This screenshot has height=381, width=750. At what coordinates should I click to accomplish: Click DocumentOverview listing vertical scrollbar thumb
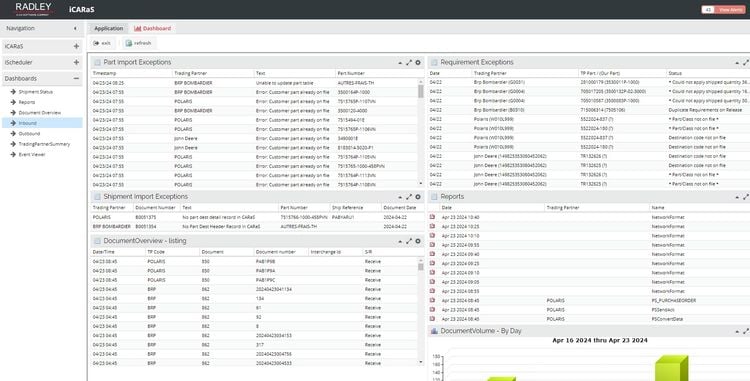tap(421, 266)
